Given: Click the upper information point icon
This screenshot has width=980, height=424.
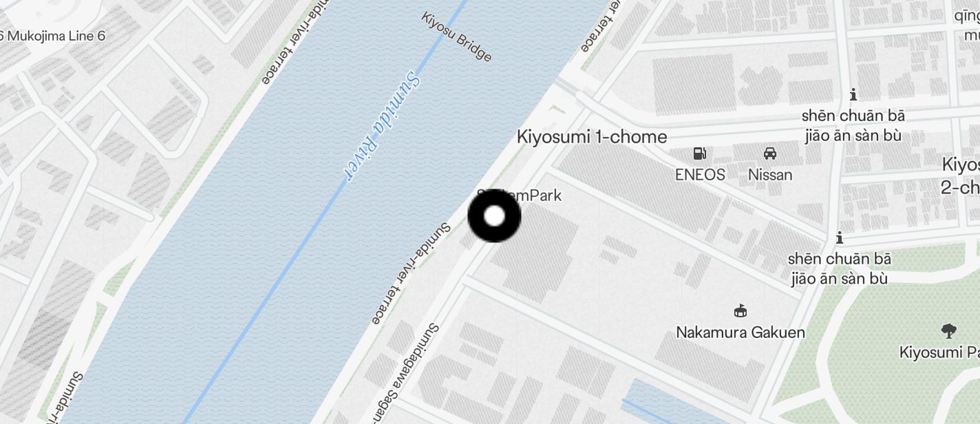Looking at the screenshot, I should (x=853, y=94).
